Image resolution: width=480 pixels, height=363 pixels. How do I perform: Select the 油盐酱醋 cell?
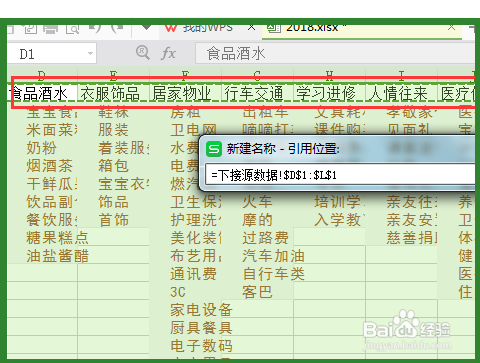[42, 256]
